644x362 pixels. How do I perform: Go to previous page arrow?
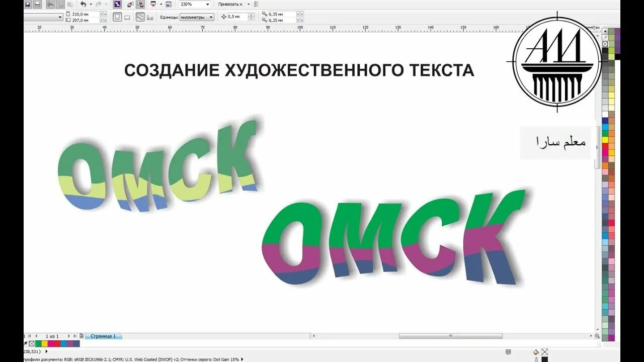click(x=36, y=336)
